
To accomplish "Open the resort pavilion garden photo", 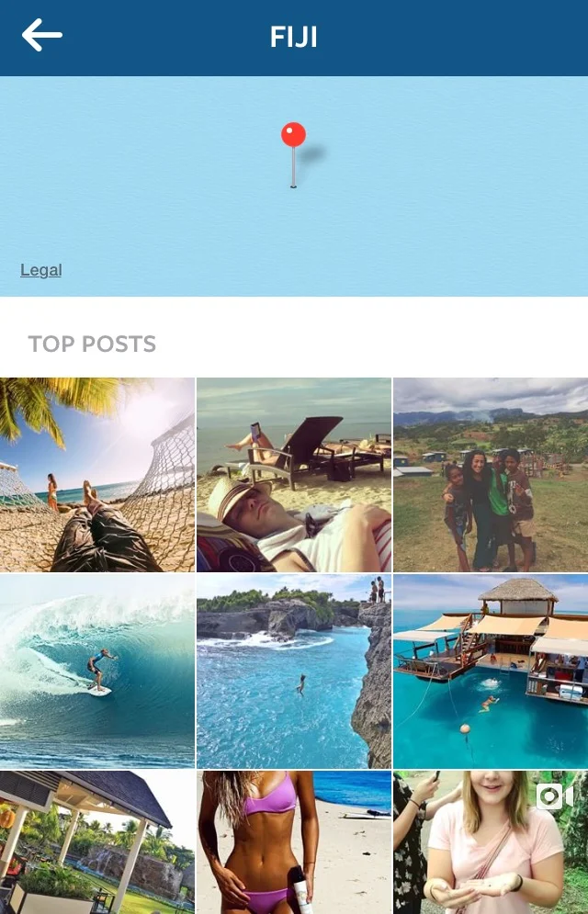I will tap(97, 842).
